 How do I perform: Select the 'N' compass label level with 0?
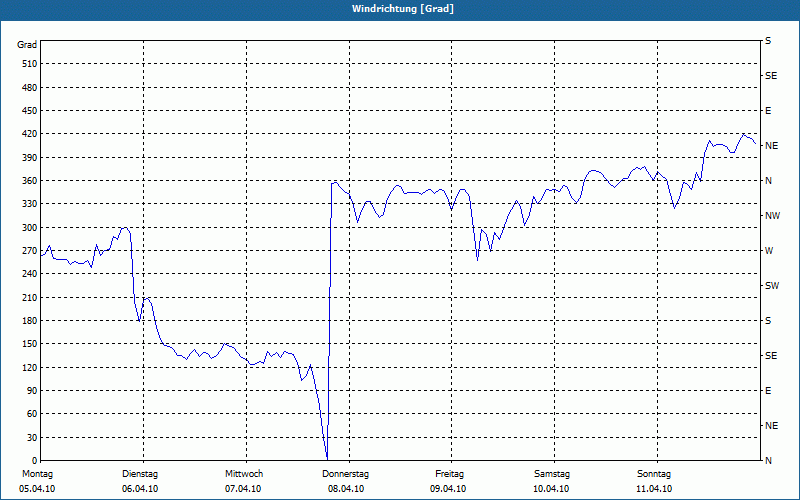(x=768, y=461)
